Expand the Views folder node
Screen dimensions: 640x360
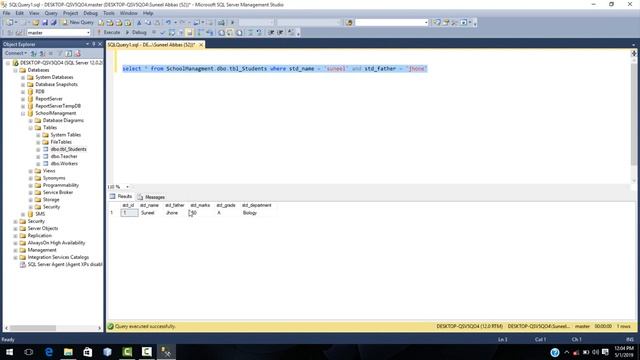click(31, 171)
